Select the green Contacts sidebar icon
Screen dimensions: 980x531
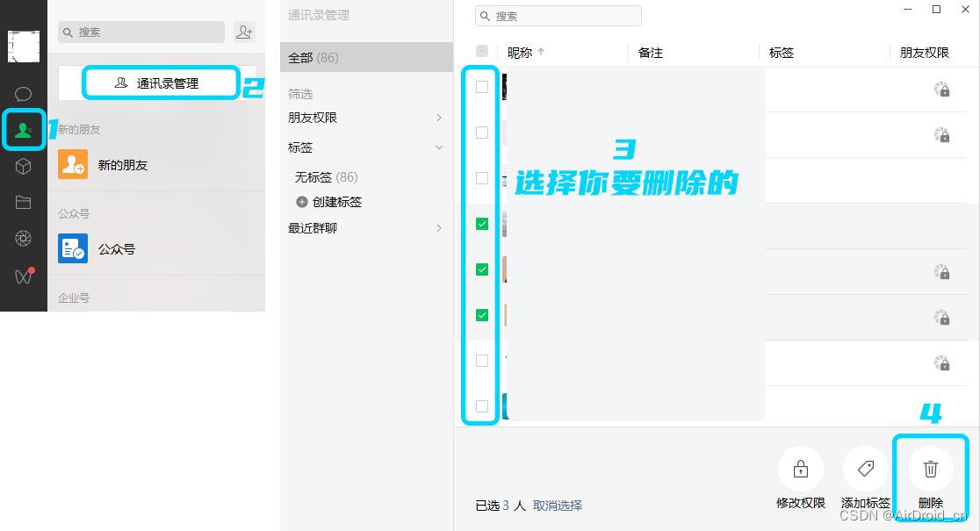(x=24, y=130)
